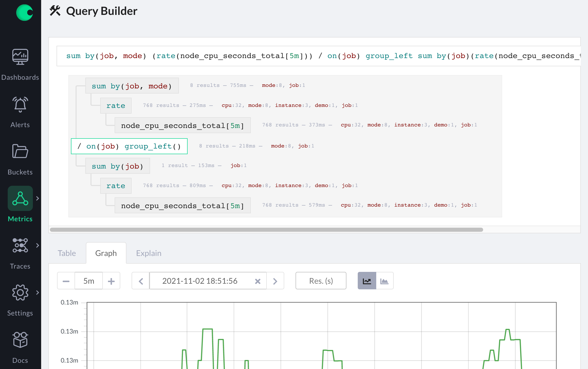Open the Alerts bell icon
The image size is (588, 369).
tap(20, 104)
